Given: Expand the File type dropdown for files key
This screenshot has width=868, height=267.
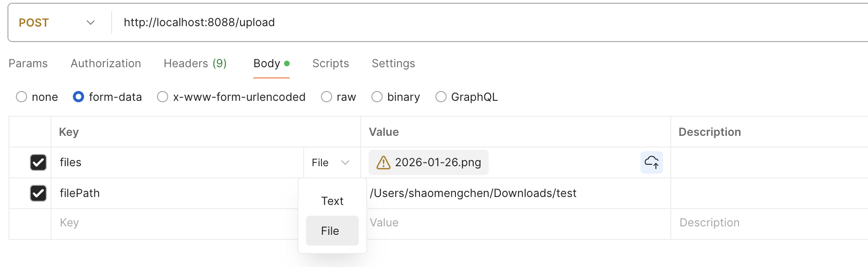Looking at the screenshot, I should click(331, 162).
